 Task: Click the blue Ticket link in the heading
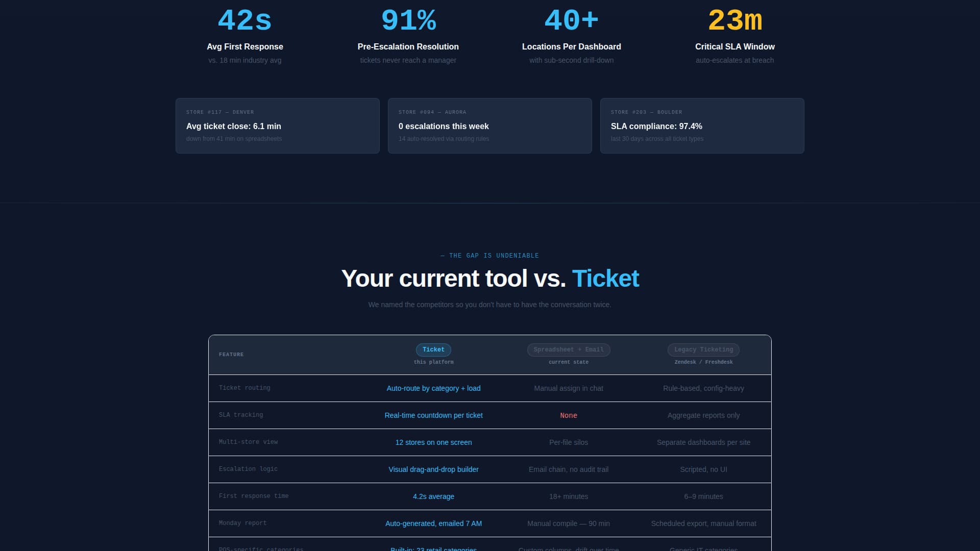point(605,279)
